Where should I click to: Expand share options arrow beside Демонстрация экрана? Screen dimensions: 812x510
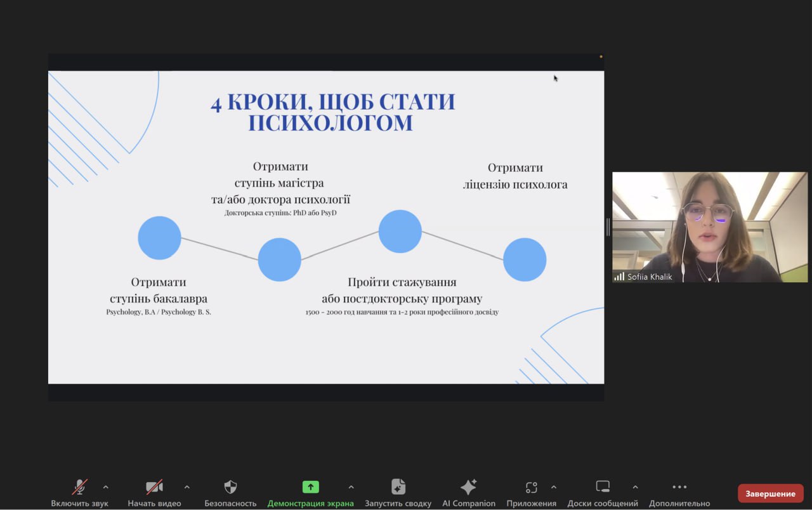(351, 487)
